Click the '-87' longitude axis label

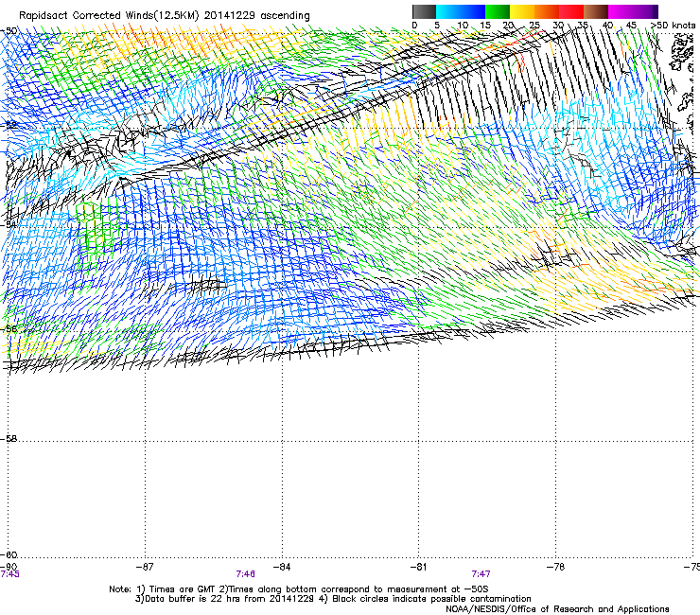click(144, 567)
